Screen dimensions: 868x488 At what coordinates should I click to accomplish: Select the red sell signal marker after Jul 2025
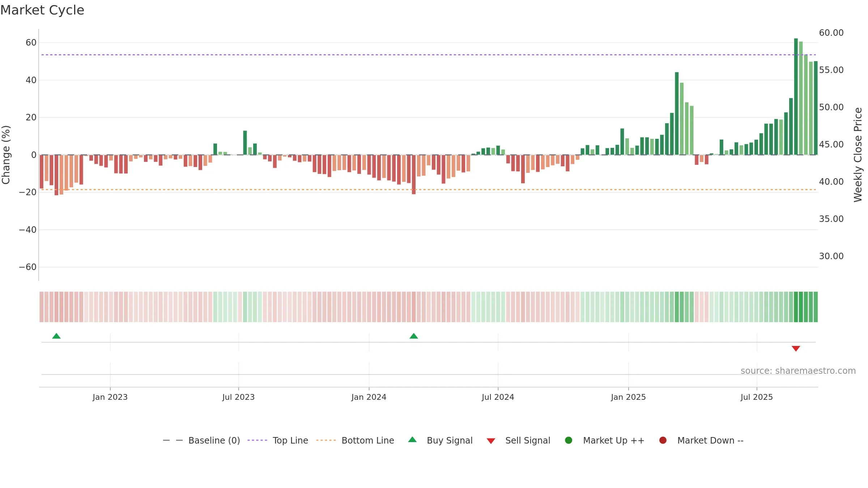796,348
